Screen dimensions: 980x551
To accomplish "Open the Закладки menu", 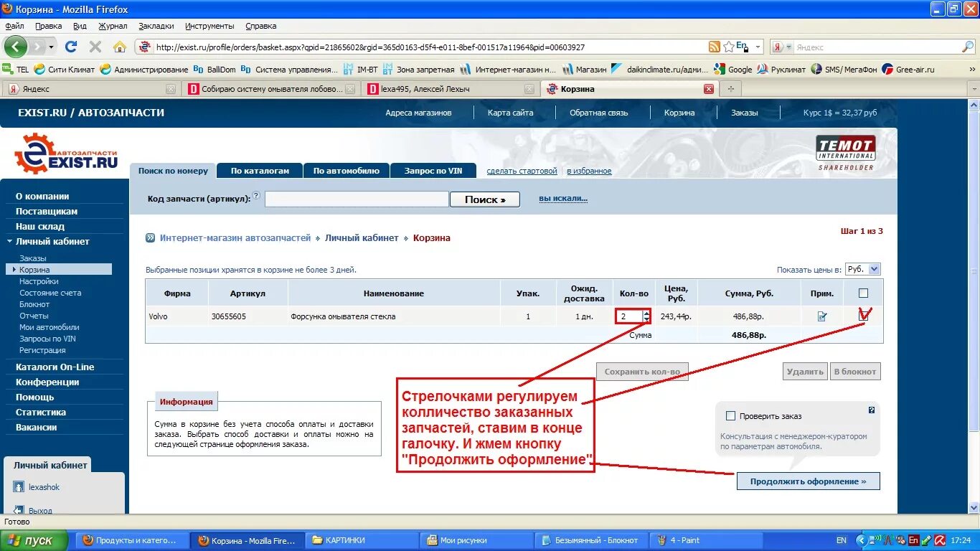I will pyautogui.click(x=156, y=26).
